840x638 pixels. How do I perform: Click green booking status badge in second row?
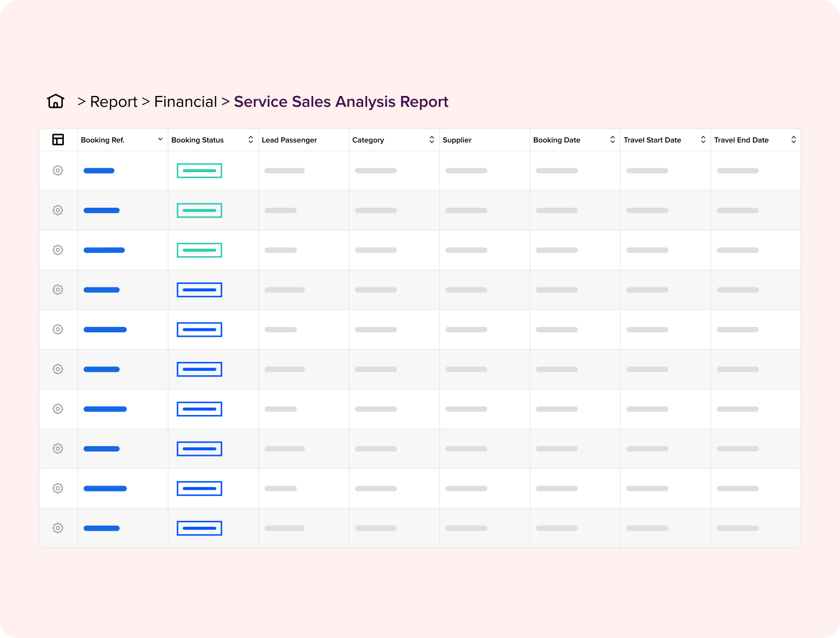point(199,210)
